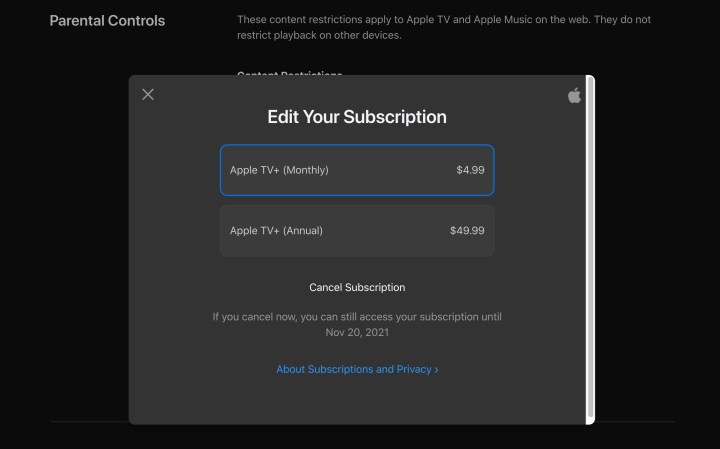
Task: Choose the Apple TV+ (Annual) plan
Action: pyautogui.click(x=357, y=231)
